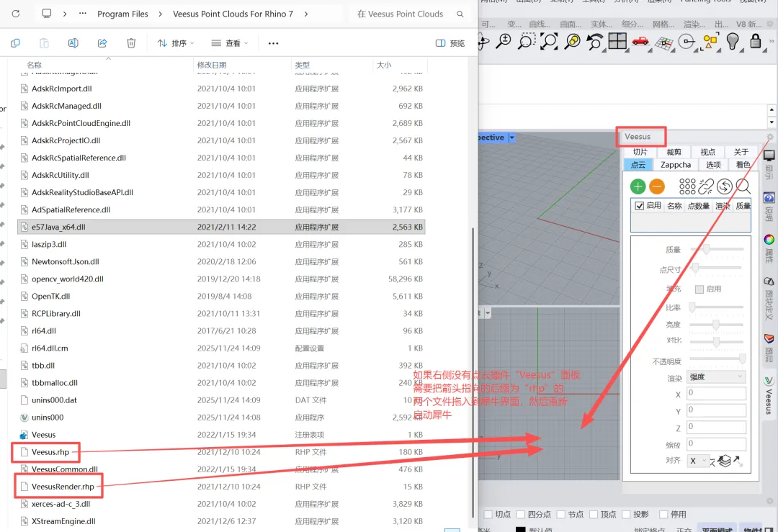
Task: Click the light bulb visibility icon
Action: coord(733,42)
